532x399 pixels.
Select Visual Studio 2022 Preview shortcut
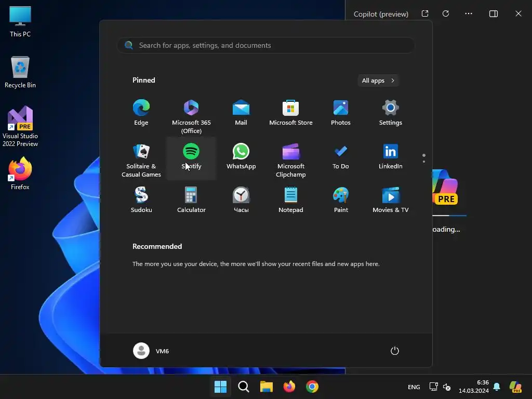pyautogui.click(x=20, y=127)
